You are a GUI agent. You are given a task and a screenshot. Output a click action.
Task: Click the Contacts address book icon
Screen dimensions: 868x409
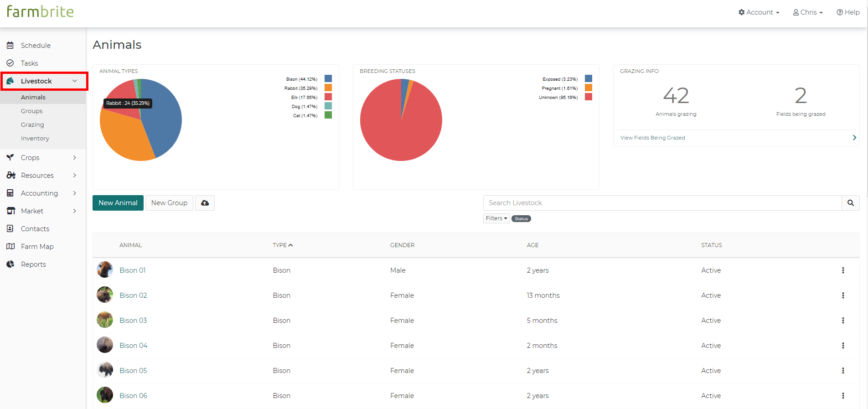click(10, 228)
